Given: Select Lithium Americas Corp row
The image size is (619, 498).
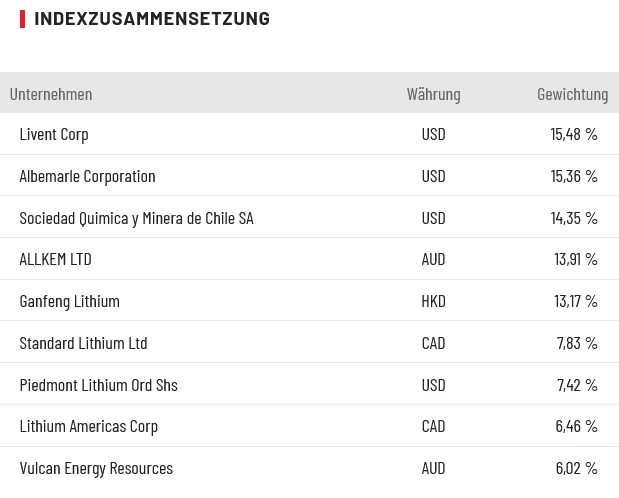Looking at the screenshot, I should [x=88, y=426].
